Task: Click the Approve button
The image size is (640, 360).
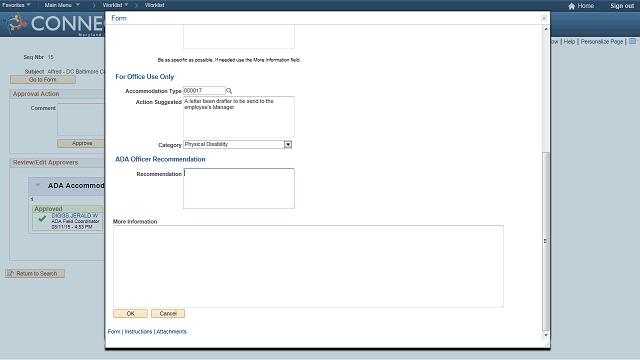Action: point(81,143)
